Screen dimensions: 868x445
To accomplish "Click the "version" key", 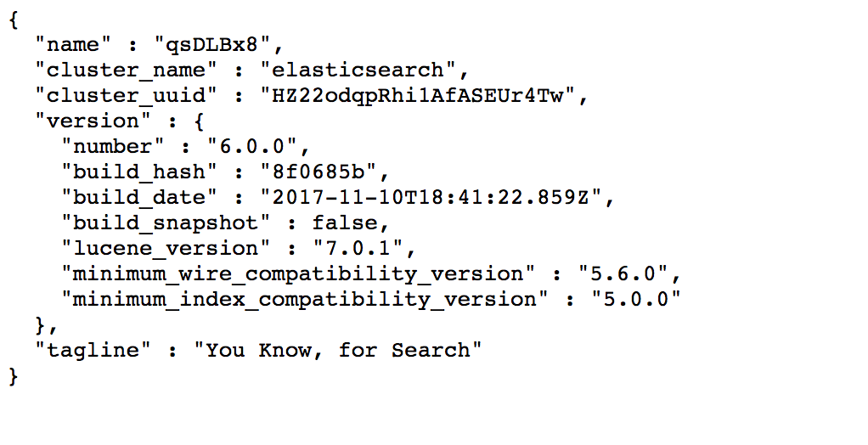I will tap(93, 121).
